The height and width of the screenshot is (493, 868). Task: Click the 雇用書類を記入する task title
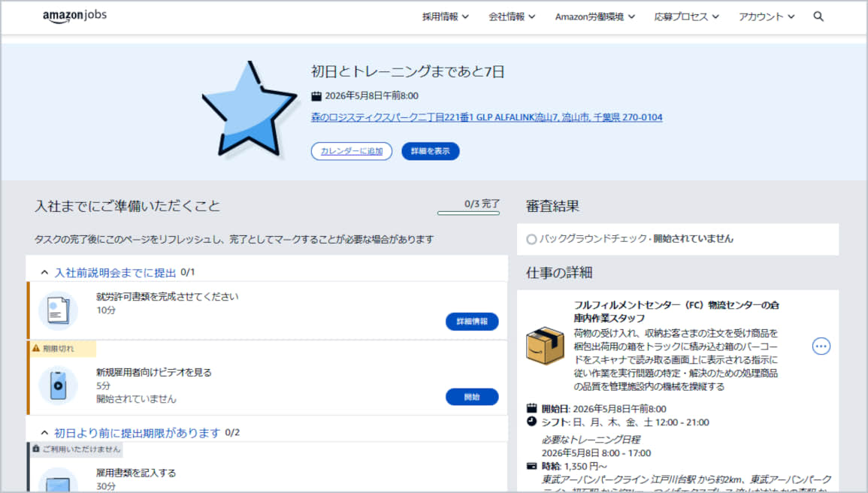pyautogui.click(x=136, y=473)
